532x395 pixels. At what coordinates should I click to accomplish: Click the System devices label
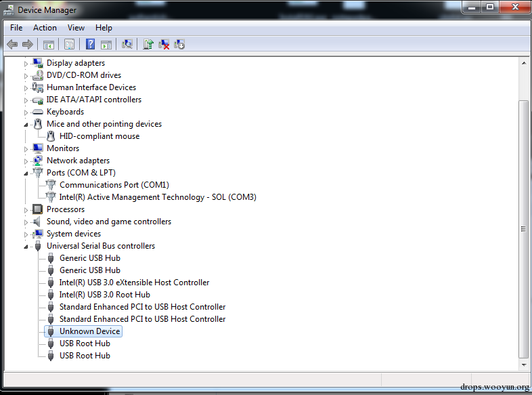point(74,234)
